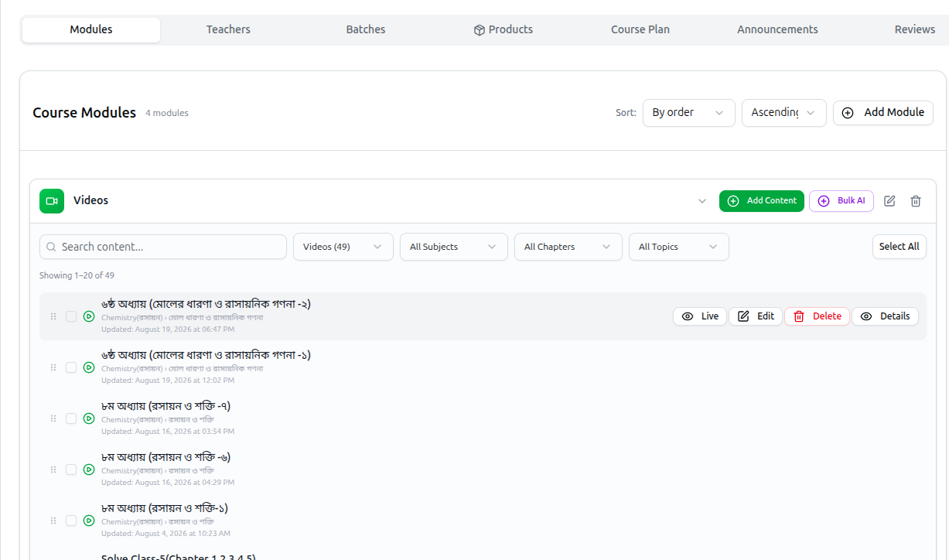Open the Announcements tab

click(x=777, y=30)
